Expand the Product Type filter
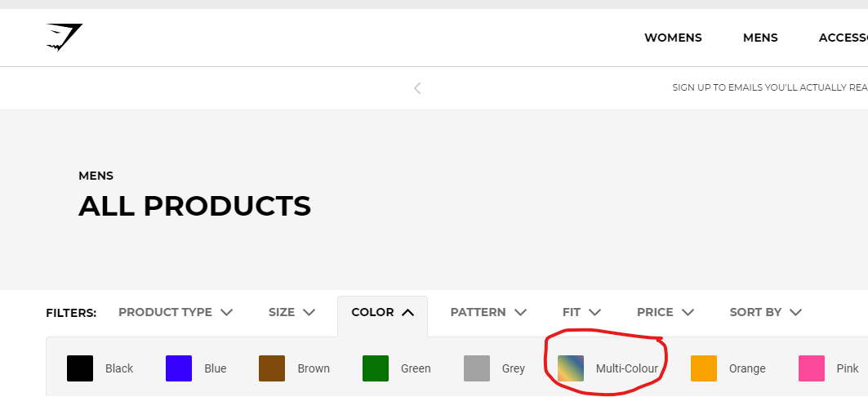This screenshot has width=868, height=397. [176, 312]
